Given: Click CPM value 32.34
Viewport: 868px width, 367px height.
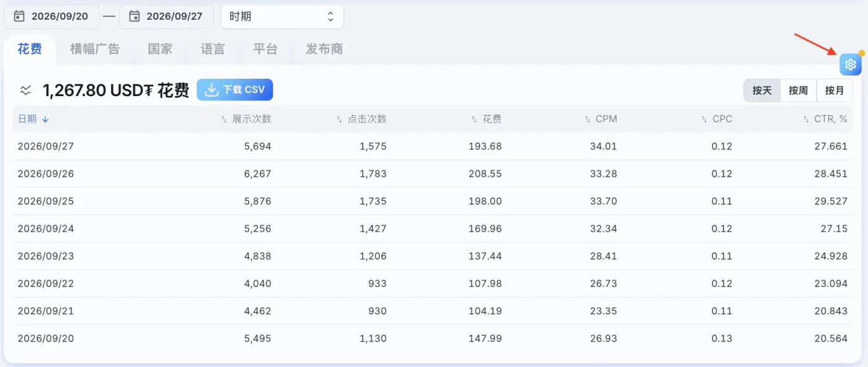Looking at the screenshot, I should coord(604,228).
